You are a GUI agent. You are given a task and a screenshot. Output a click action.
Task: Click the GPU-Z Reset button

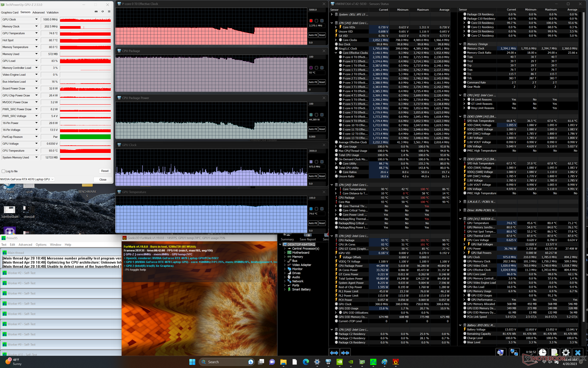[x=105, y=171]
